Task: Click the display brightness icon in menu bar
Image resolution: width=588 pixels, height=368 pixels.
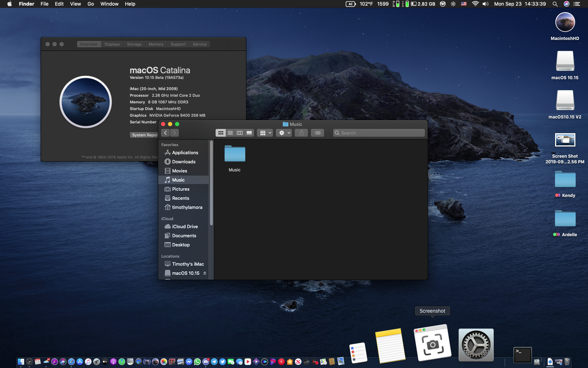Action: tap(453, 4)
